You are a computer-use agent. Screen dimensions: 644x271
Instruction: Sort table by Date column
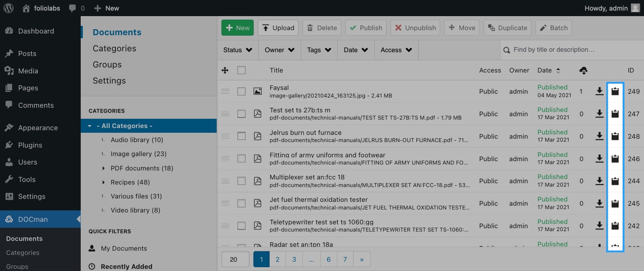pyautogui.click(x=549, y=70)
